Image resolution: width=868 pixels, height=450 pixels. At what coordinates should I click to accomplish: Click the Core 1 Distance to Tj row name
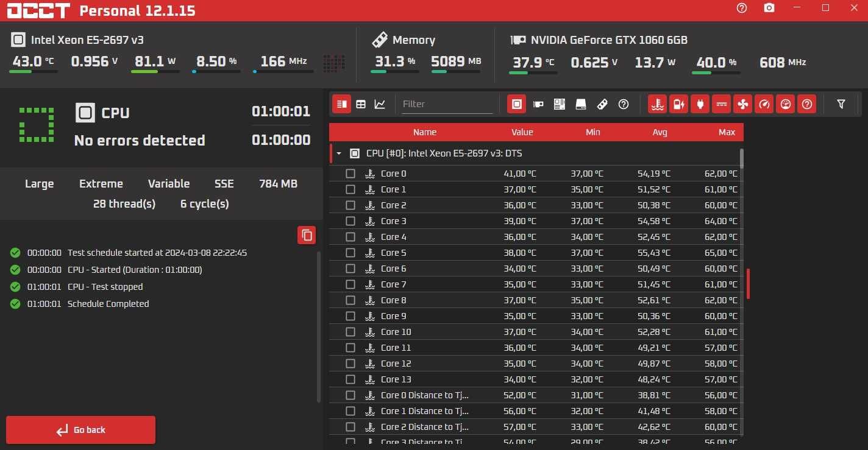click(x=425, y=411)
